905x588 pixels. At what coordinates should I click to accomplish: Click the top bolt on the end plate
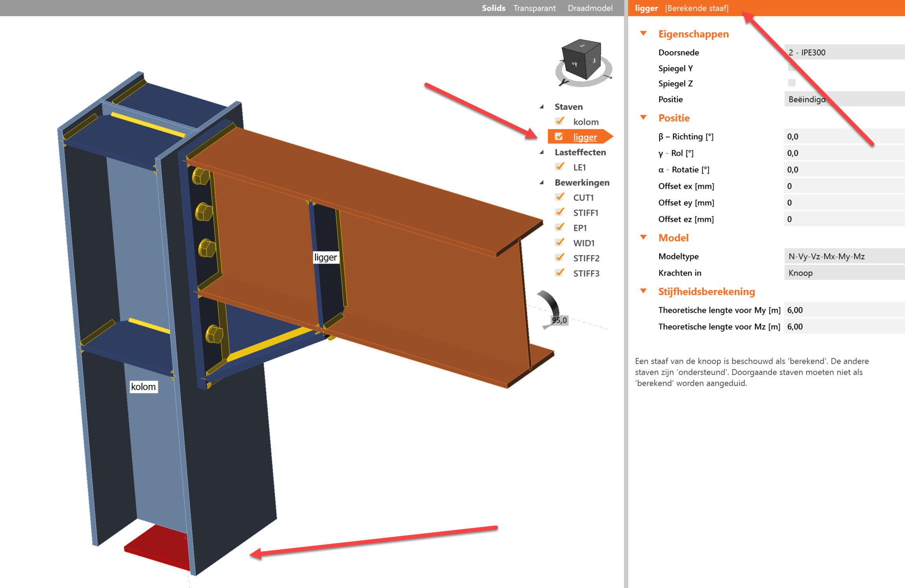(x=200, y=177)
